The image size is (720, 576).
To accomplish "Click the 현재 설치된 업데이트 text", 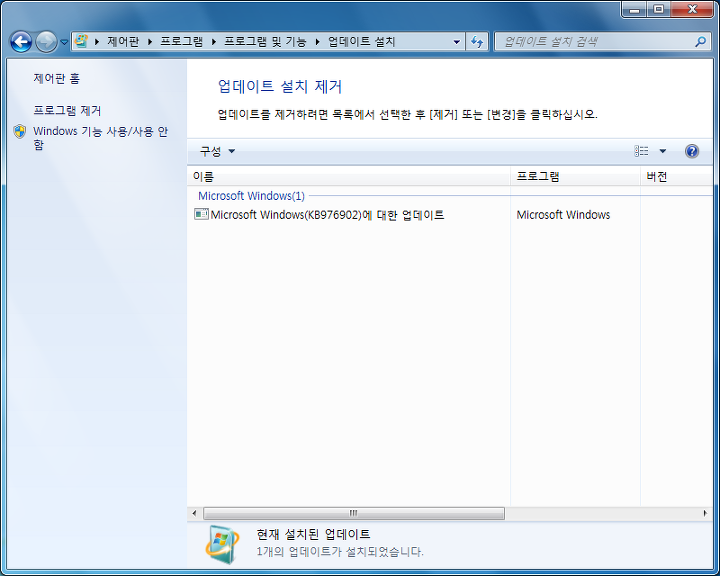I will tap(313, 534).
